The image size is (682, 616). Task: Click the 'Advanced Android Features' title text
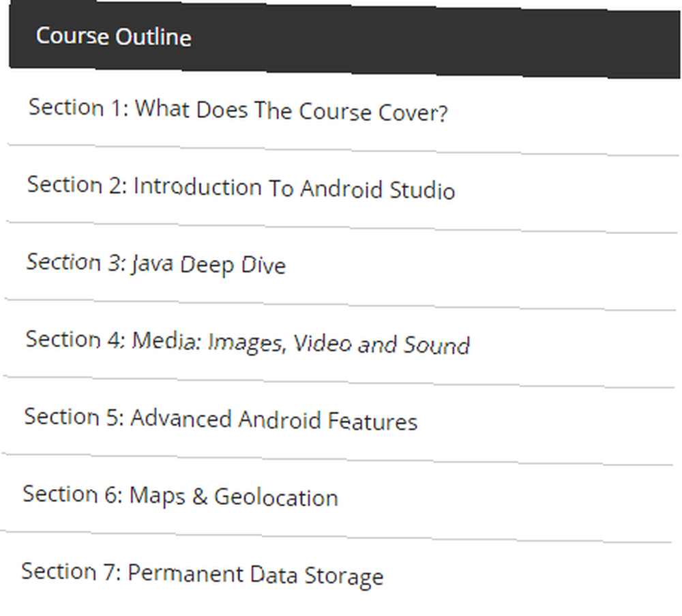(274, 420)
